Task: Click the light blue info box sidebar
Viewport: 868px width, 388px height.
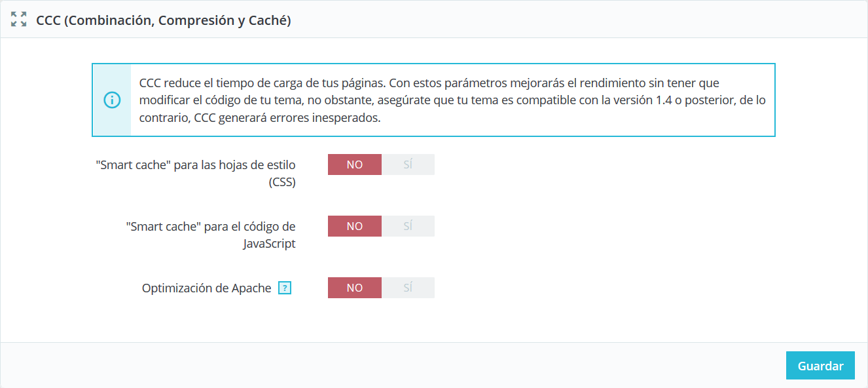Action: (112, 100)
